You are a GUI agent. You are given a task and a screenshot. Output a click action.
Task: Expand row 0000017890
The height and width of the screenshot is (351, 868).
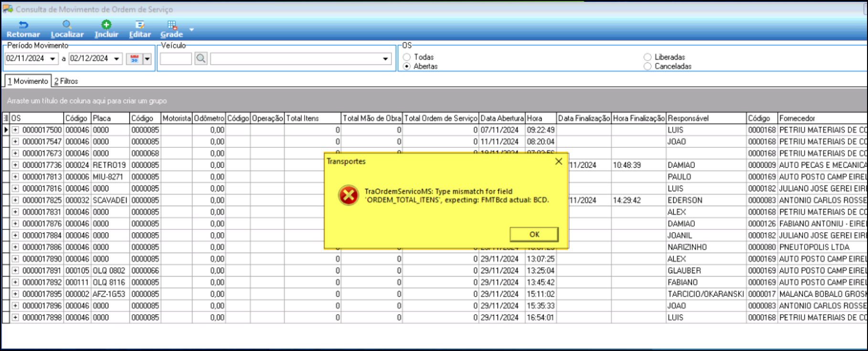(15, 259)
